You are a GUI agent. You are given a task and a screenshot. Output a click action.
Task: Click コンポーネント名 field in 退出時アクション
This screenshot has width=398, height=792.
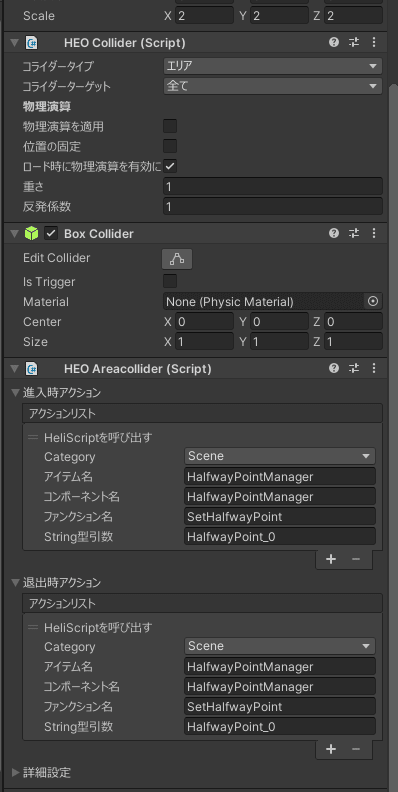coord(280,686)
